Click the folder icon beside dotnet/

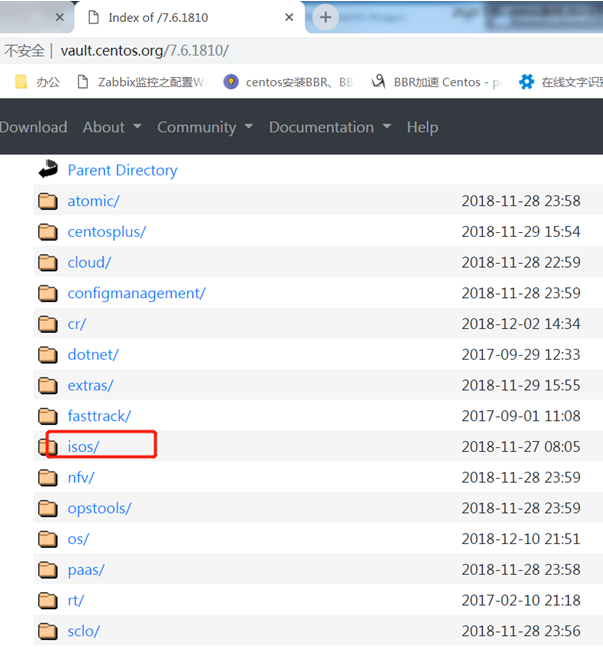pos(48,354)
